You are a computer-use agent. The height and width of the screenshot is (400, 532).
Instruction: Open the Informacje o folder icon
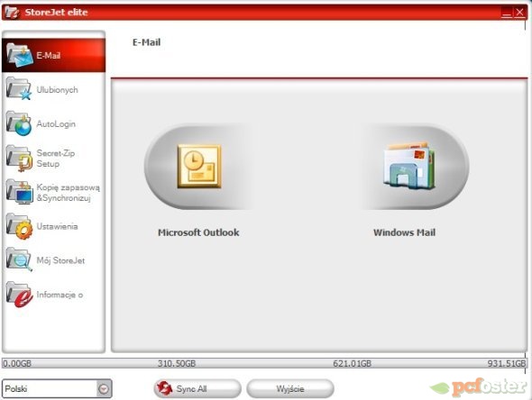pyautogui.click(x=20, y=295)
